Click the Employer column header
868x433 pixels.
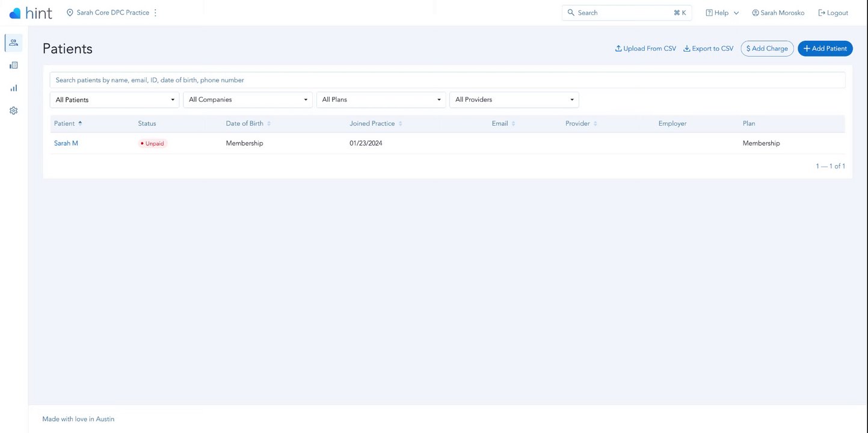coord(673,123)
